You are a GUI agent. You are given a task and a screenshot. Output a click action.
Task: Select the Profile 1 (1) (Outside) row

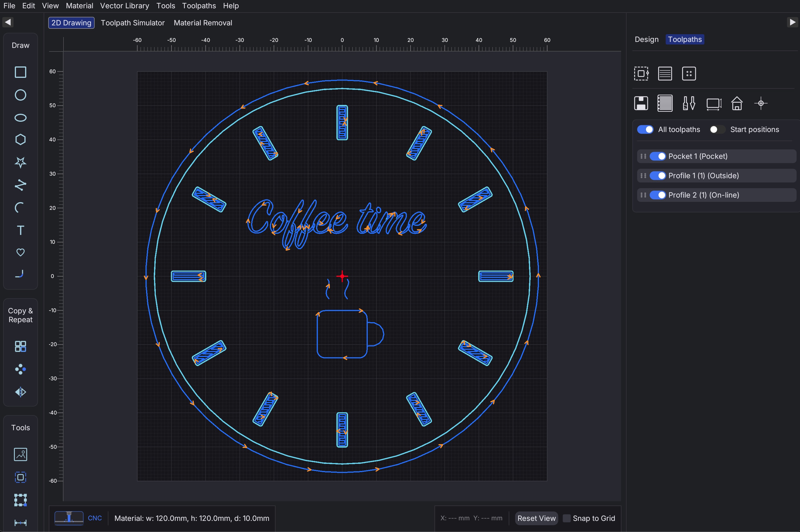click(x=716, y=175)
